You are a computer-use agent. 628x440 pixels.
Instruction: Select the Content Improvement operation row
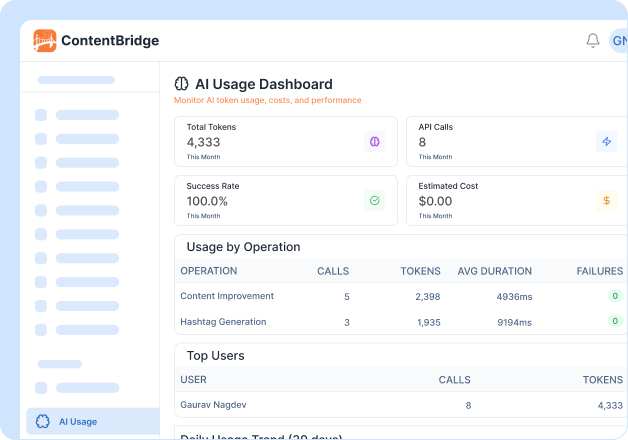coord(401,296)
